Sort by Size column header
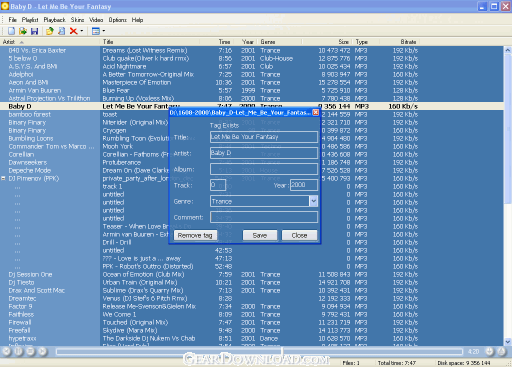512x367 pixels. 327,42
